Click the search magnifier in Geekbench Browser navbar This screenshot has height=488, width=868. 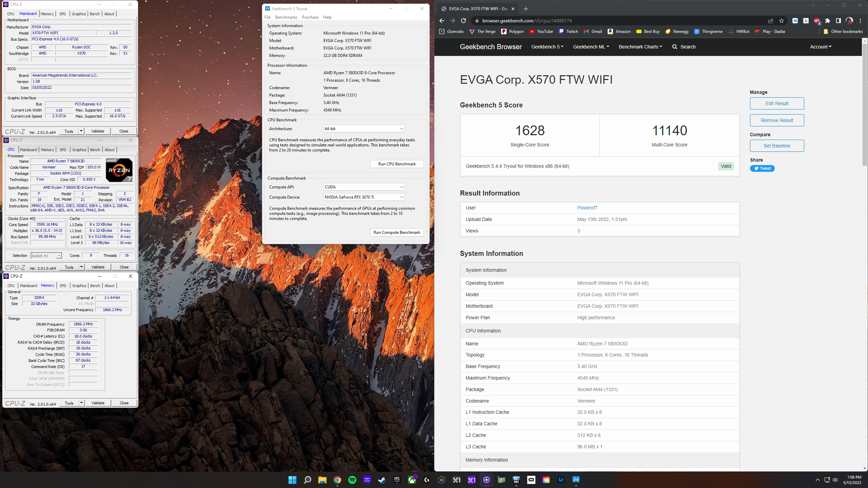point(675,47)
